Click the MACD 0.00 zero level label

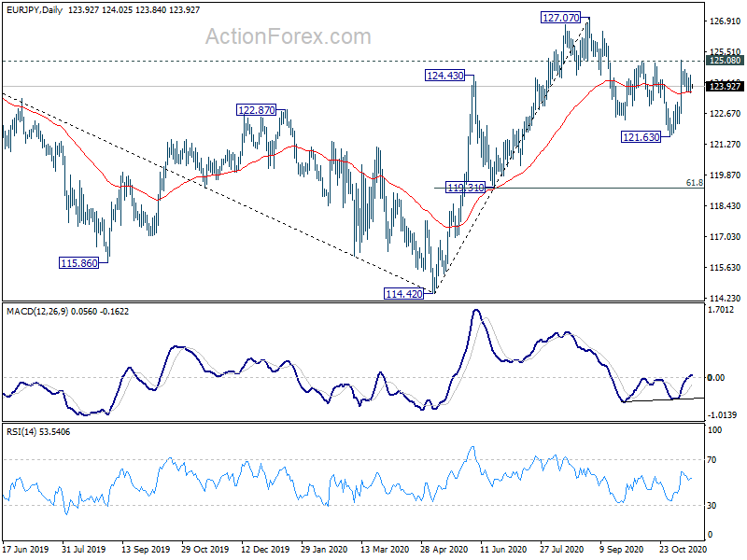[x=716, y=378]
